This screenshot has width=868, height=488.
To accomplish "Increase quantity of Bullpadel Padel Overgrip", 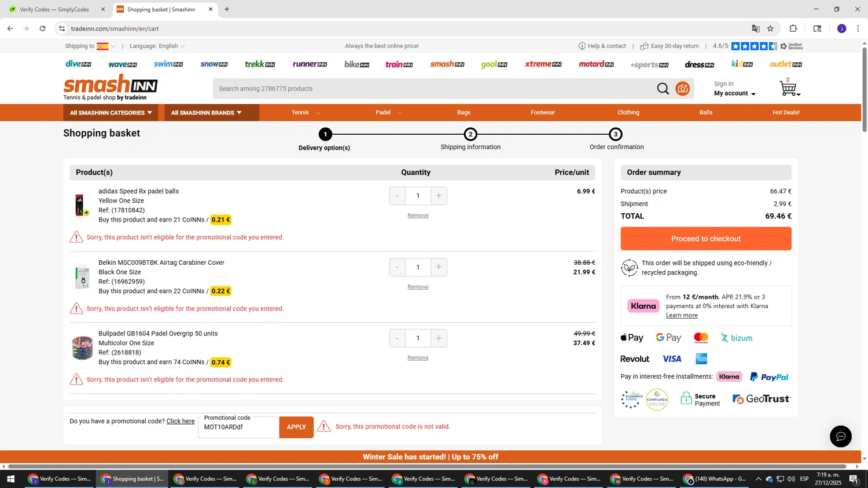I will [x=439, y=338].
